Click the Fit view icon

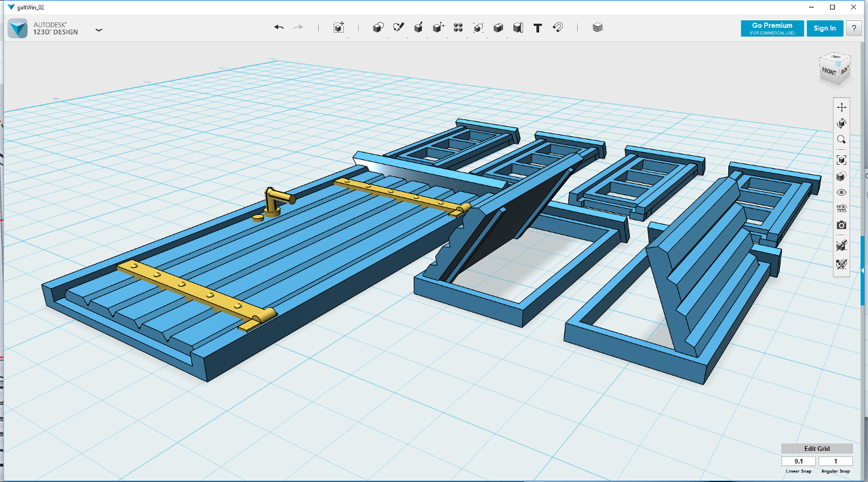click(x=842, y=160)
